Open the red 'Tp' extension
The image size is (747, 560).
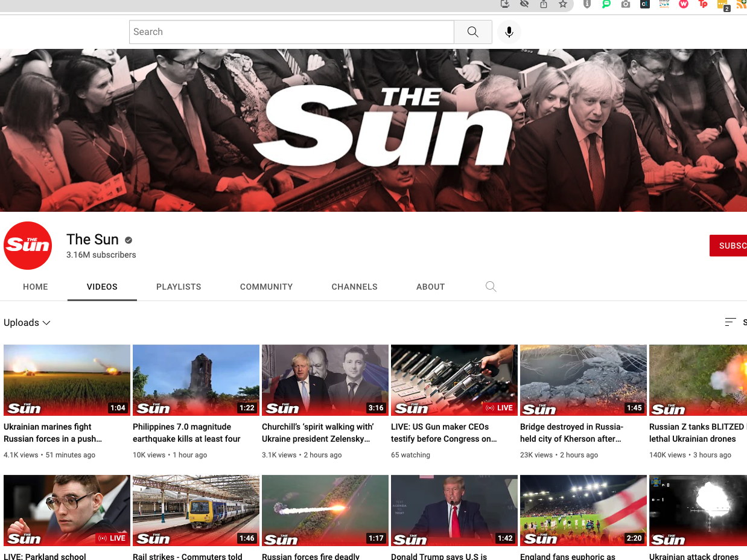tap(703, 4)
